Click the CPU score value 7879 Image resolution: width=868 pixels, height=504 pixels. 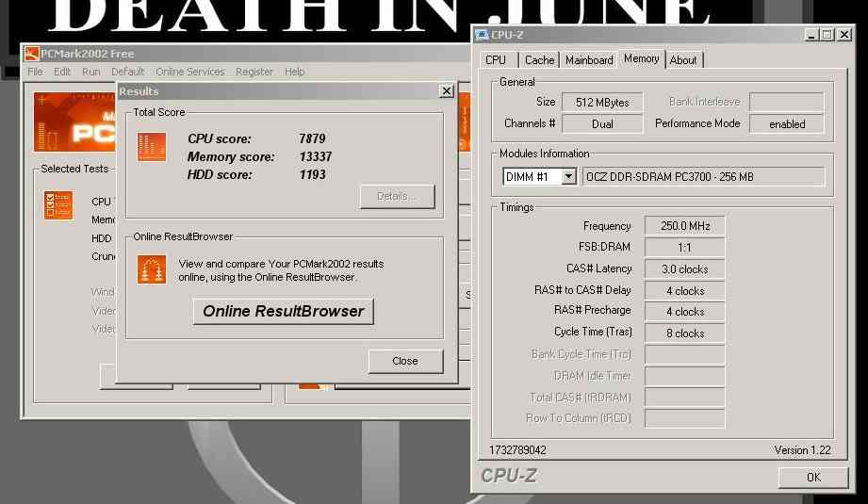[x=312, y=138]
